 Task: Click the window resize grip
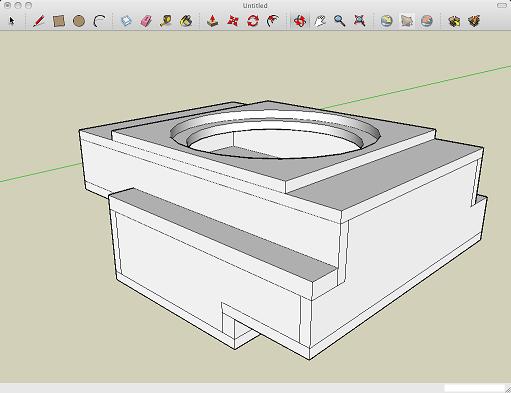(x=507, y=389)
